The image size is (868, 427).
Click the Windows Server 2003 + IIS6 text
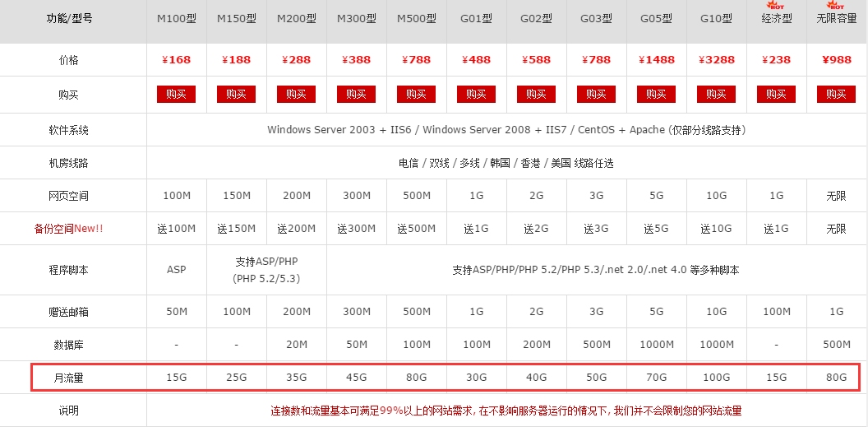340,130
